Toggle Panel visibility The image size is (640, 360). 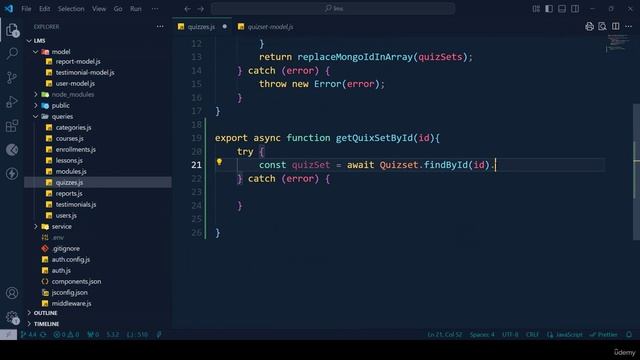tap(562, 9)
